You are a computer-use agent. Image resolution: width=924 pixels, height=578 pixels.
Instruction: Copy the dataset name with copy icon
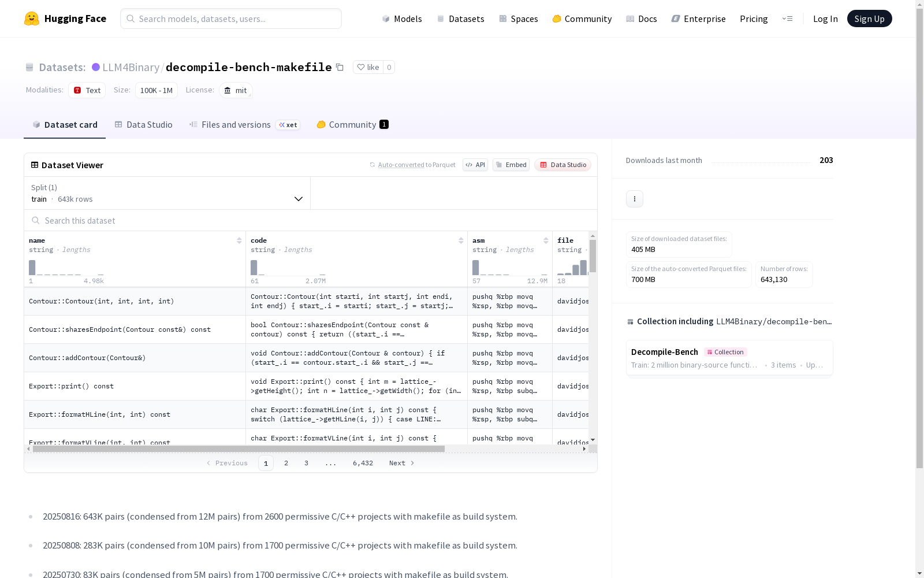click(340, 67)
